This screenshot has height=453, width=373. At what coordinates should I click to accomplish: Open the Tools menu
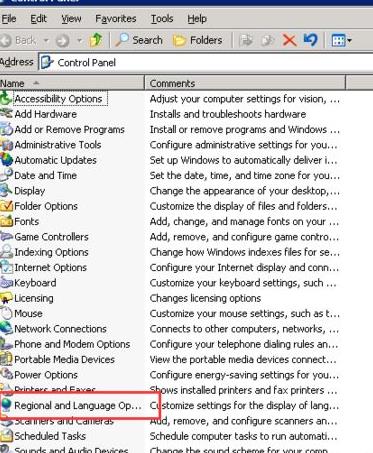point(162,19)
